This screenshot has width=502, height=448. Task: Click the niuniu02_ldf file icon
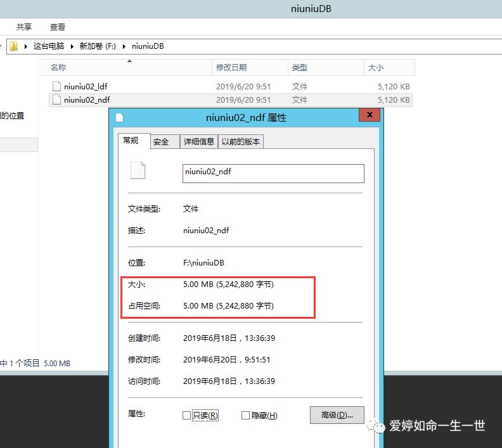(x=56, y=86)
